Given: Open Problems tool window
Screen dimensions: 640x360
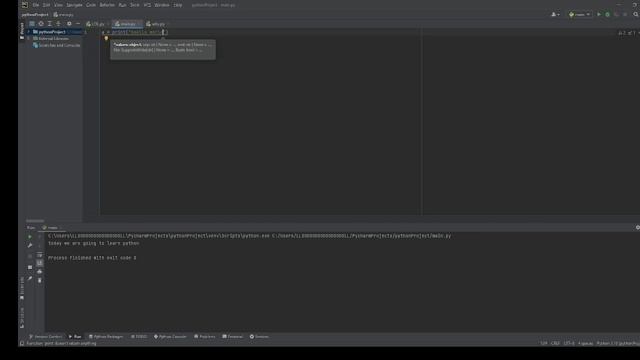Looking at the screenshot, I should [x=204, y=336].
